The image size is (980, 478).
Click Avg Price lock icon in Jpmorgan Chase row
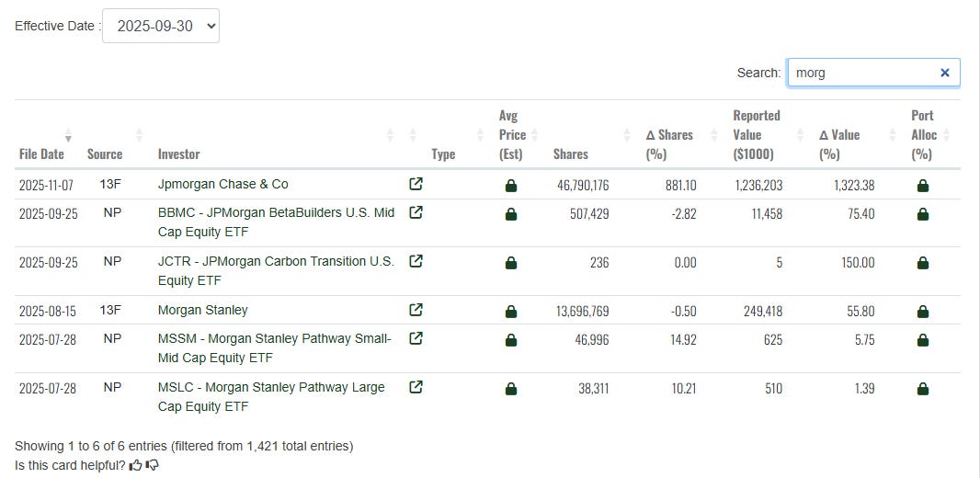pyautogui.click(x=510, y=186)
